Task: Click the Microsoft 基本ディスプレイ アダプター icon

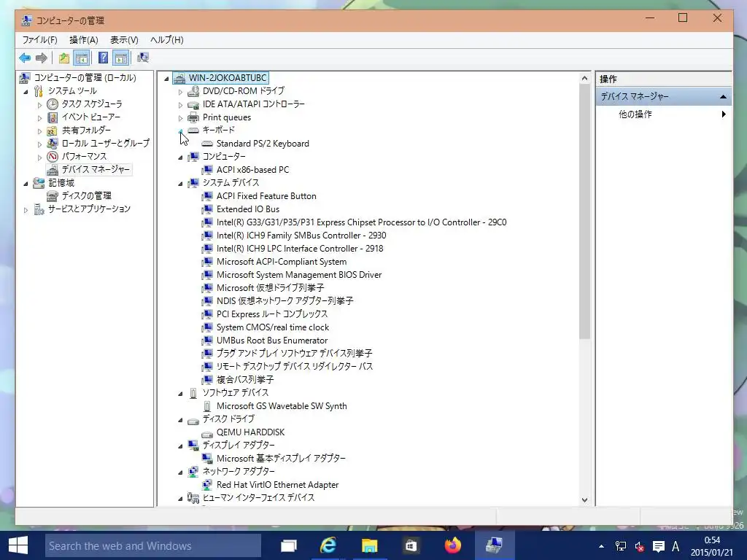Action: [x=206, y=458]
